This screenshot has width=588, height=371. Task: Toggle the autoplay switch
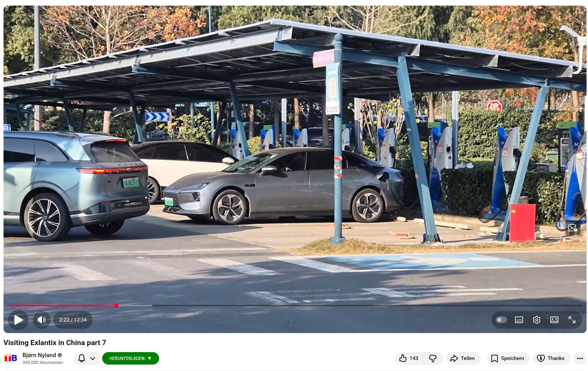point(501,320)
